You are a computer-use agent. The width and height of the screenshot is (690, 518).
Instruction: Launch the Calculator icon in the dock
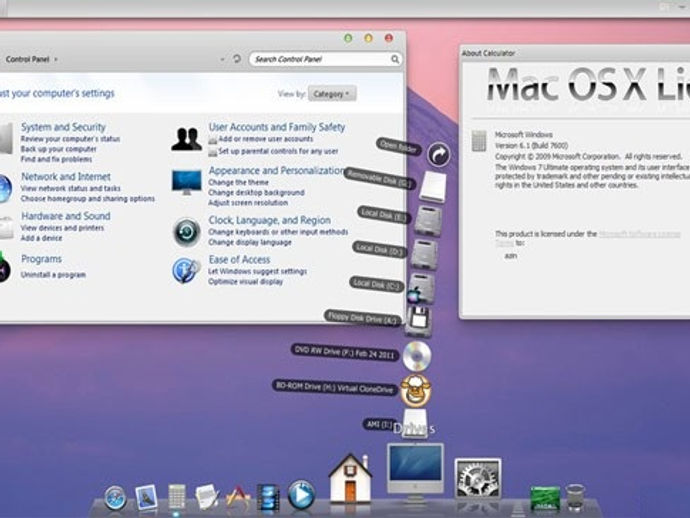tap(176, 497)
